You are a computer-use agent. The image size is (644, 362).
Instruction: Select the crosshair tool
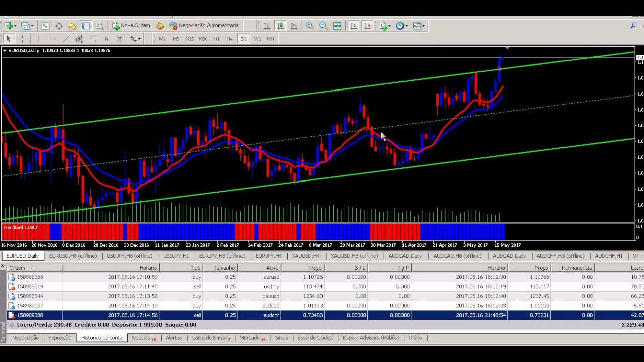(x=22, y=39)
